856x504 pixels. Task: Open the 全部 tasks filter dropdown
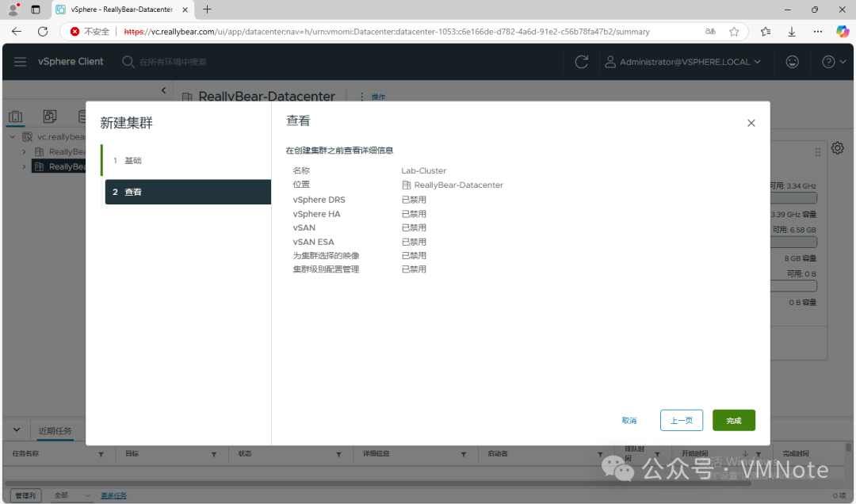(71, 495)
